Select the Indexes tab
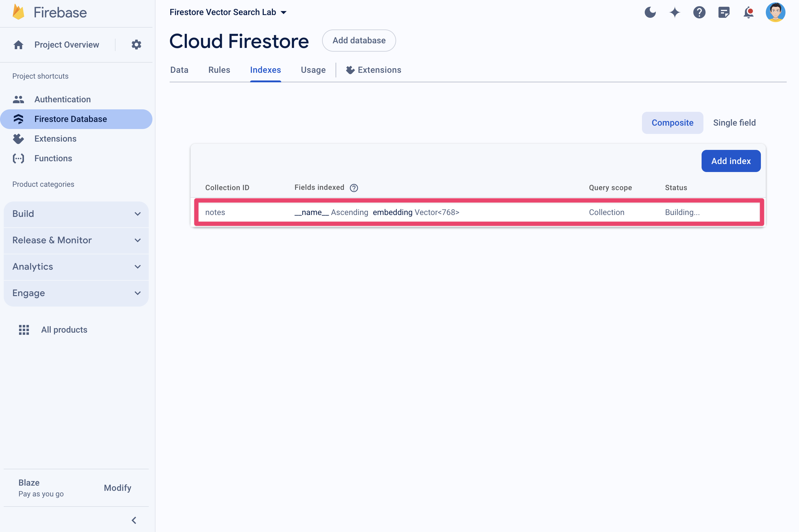Image resolution: width=799 pixels, height=532 pixels. [x=266, y=70]
